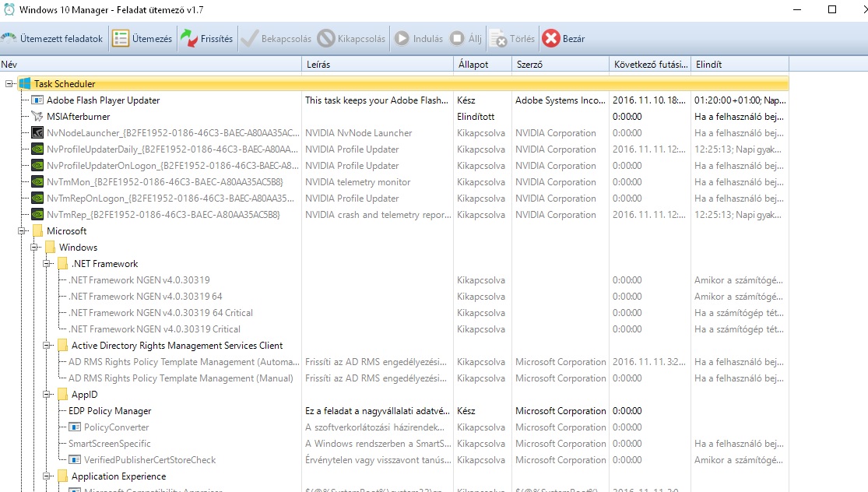Sort by the Állapot column header
The image size is (868, 492).
483,64
